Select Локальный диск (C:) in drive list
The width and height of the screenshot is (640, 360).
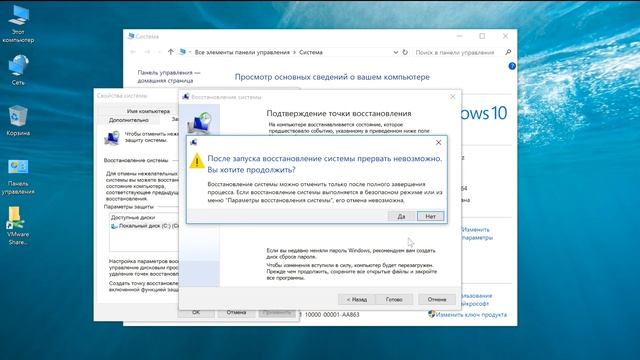point(144,226)
